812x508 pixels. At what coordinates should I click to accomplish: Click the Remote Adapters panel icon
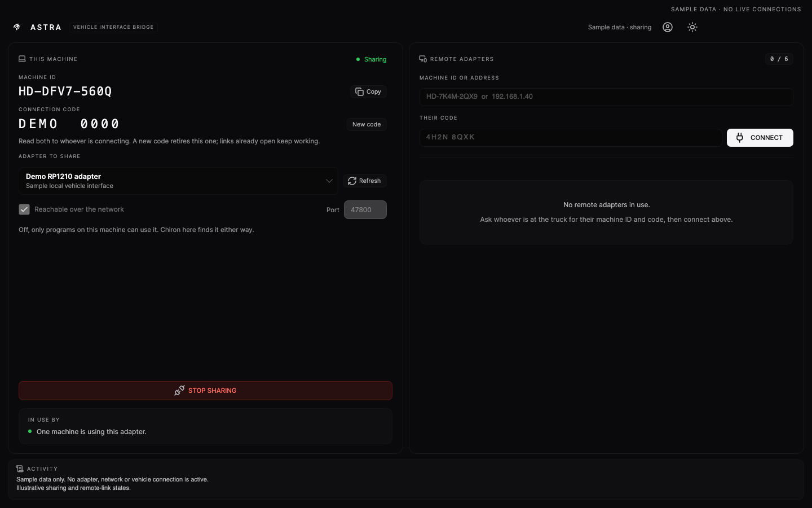[x=423, y=59]
